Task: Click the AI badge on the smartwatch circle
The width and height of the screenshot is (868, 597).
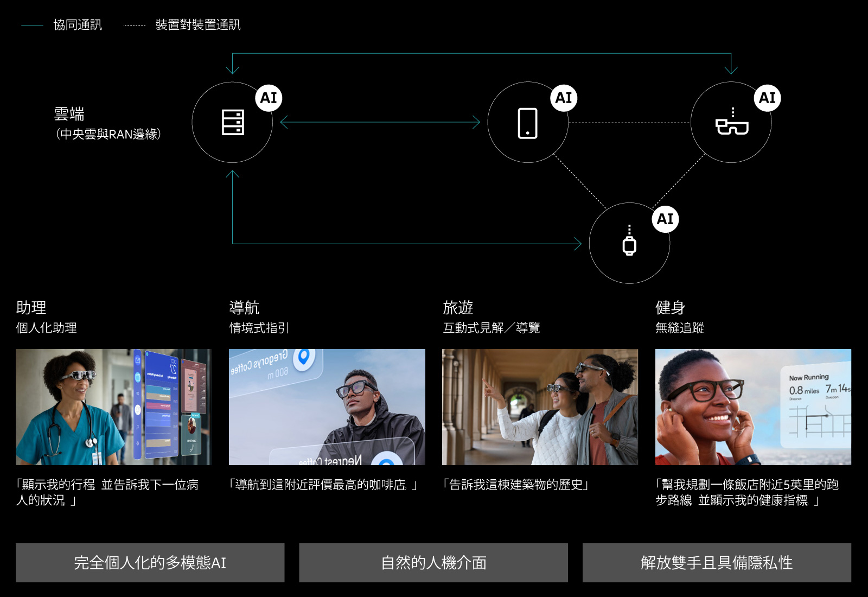Action: (665, 219)
